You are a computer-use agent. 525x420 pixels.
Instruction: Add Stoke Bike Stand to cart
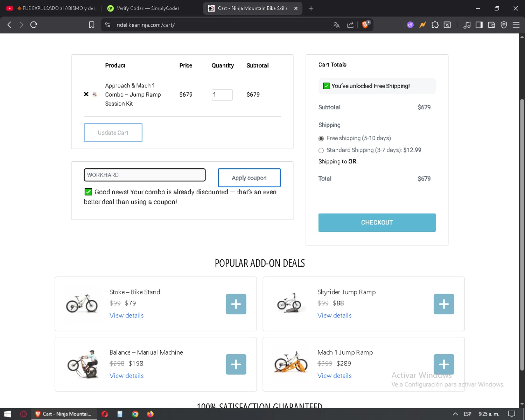click(236, 304)
